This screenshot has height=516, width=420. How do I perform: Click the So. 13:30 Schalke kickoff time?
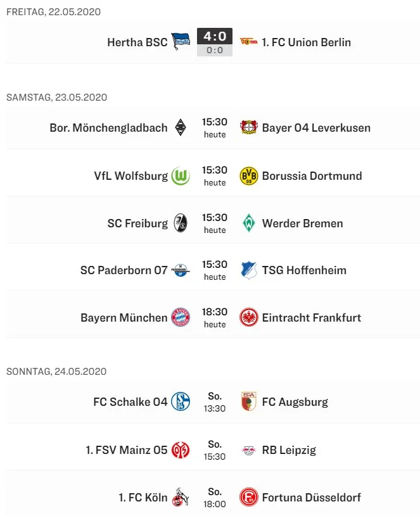tap(215, 402)
